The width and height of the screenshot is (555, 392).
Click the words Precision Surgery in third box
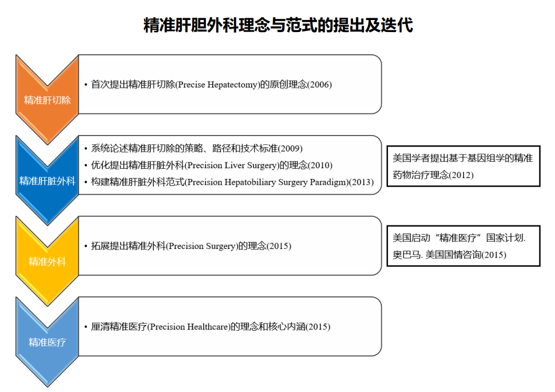[202, 246]
